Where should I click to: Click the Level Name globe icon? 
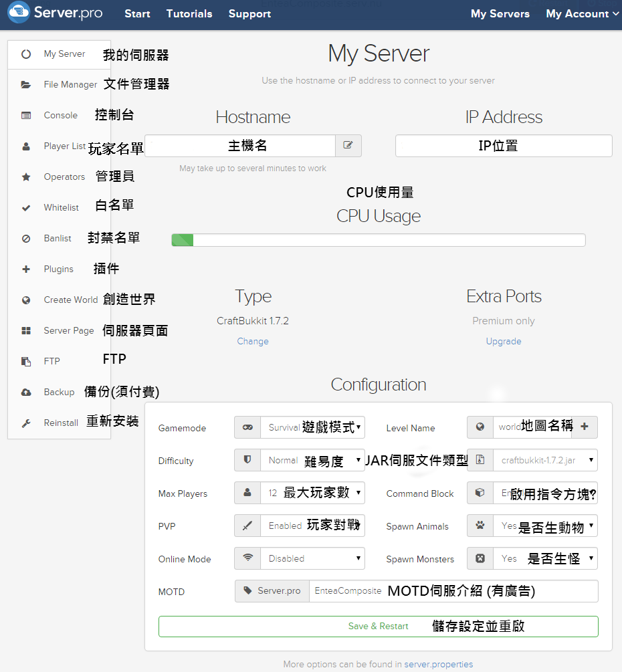[x=480, y=427]
